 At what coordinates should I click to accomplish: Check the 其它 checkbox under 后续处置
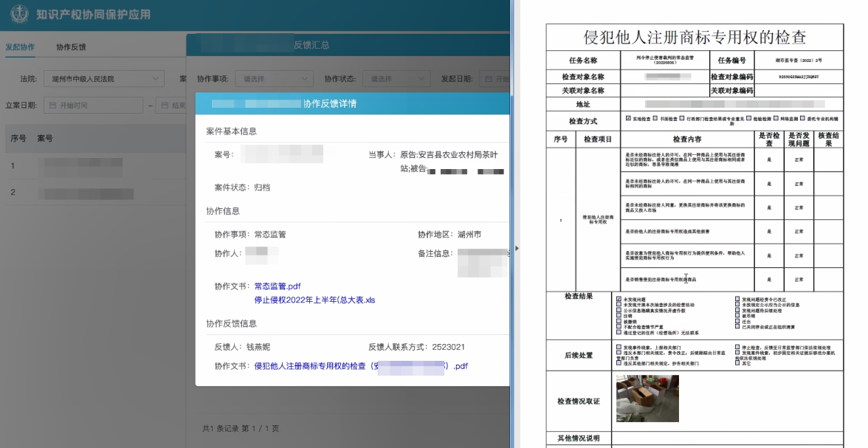click(x=737, y=364)
